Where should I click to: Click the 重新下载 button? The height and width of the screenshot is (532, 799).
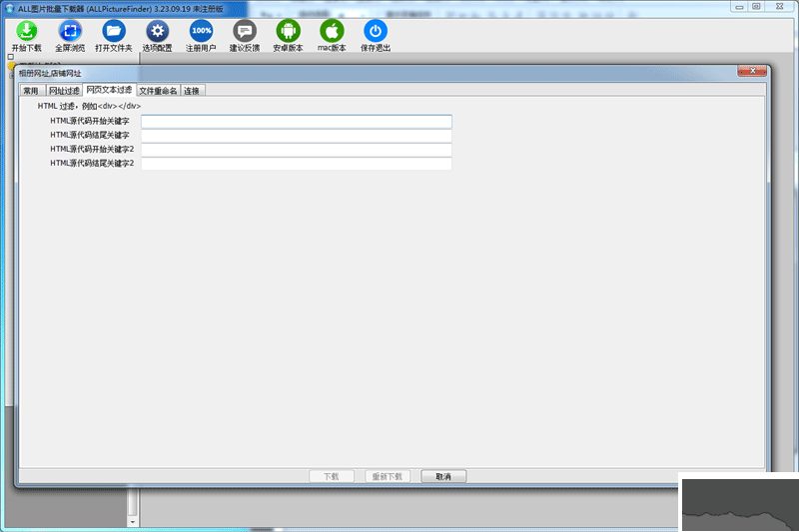coord(388,476)
